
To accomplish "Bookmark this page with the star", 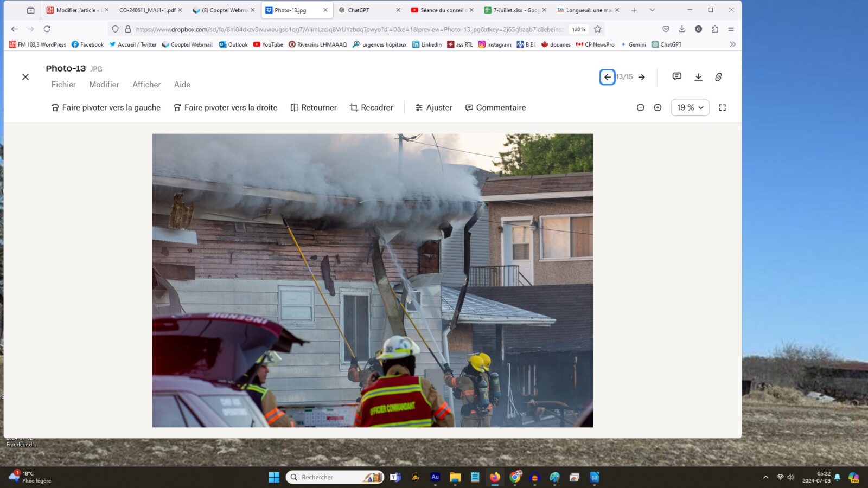I will click(x=598, y=29).
